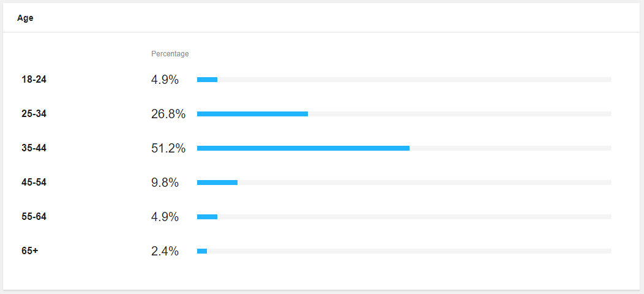The image size is (644, 294).
Task: Click the 26.8% percentage value
Action: 168,114
